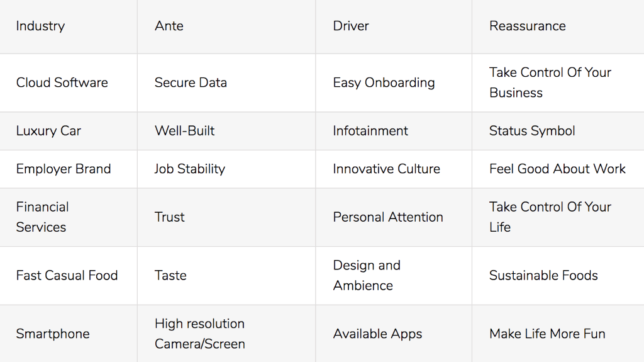Click the Secure Data cell
The width and height of the screenshot is (644, 362).
pos(191,82)
